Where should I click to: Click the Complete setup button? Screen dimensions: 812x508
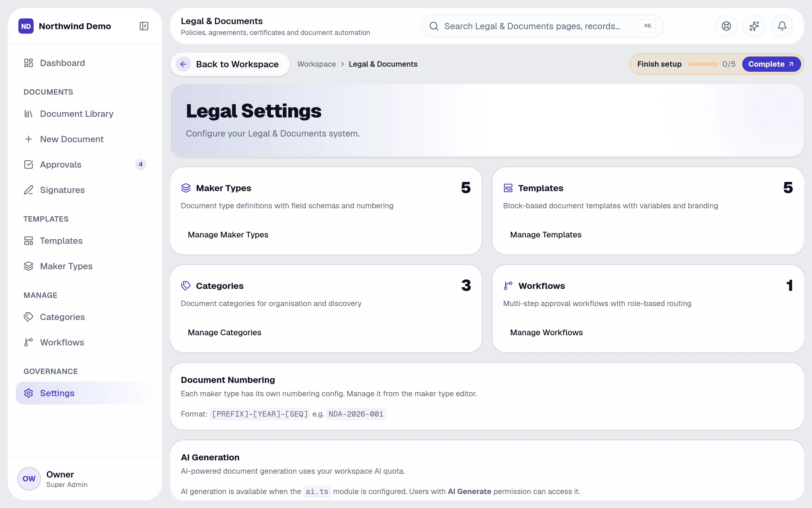pos(771,64)
